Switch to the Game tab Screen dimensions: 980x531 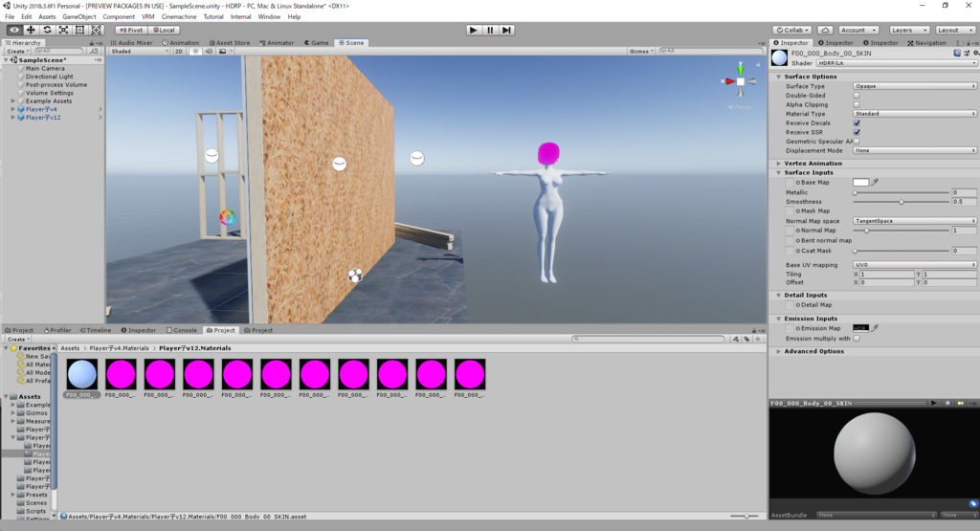coord(316,43)
